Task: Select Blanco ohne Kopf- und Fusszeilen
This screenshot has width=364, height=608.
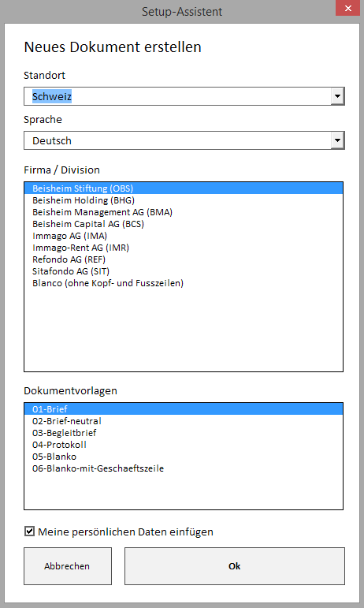Action: [x=184, y=283]
